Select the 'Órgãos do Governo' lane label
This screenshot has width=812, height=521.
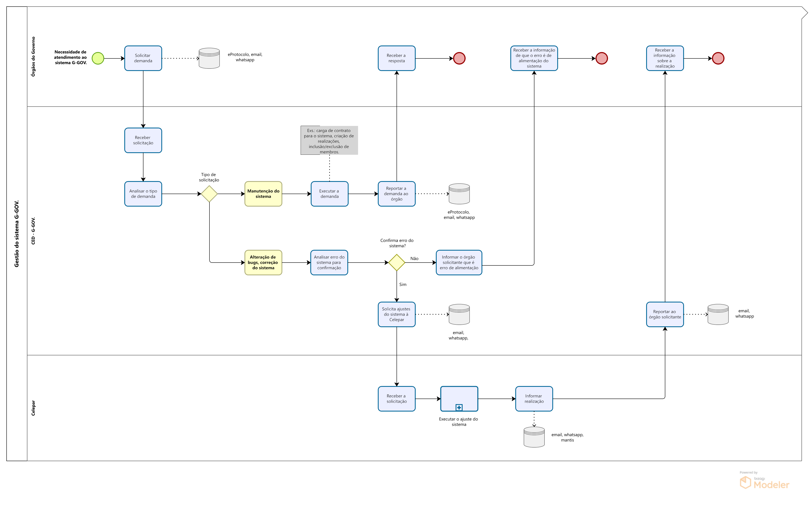(33, 57)
